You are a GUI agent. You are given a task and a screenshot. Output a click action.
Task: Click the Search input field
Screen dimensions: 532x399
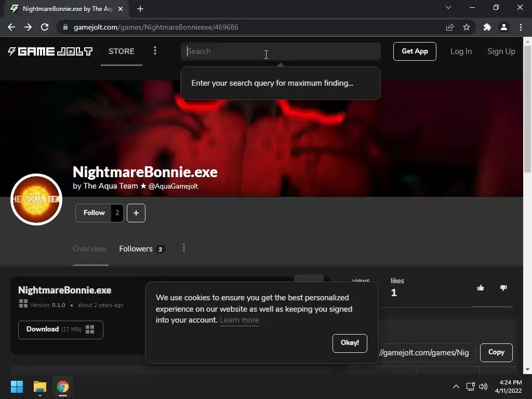pyautogui.click(x=280, y=51)
